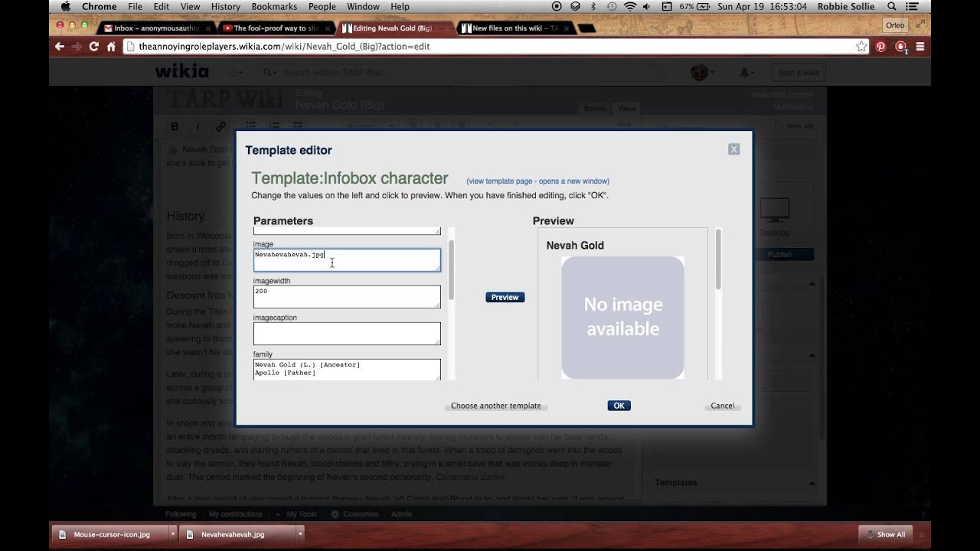
Task: Open the view template page link
Action: (x=537, y=181)
